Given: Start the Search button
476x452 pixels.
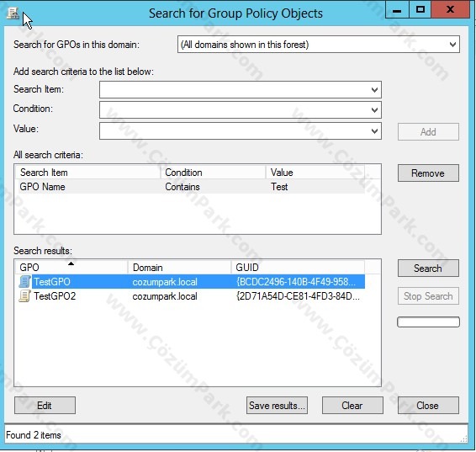Looking at the screenshot, I should coord(428,268).
